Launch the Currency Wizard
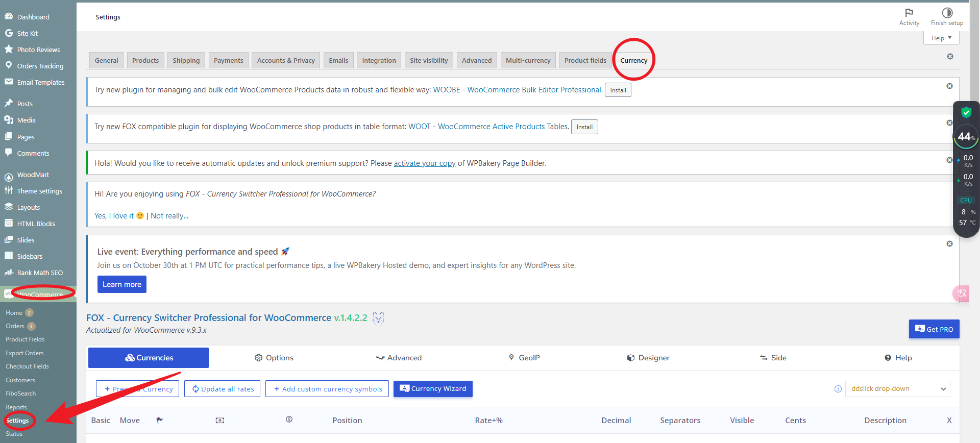980x443 pixels. pyautogui.click(x=433, y=389)
